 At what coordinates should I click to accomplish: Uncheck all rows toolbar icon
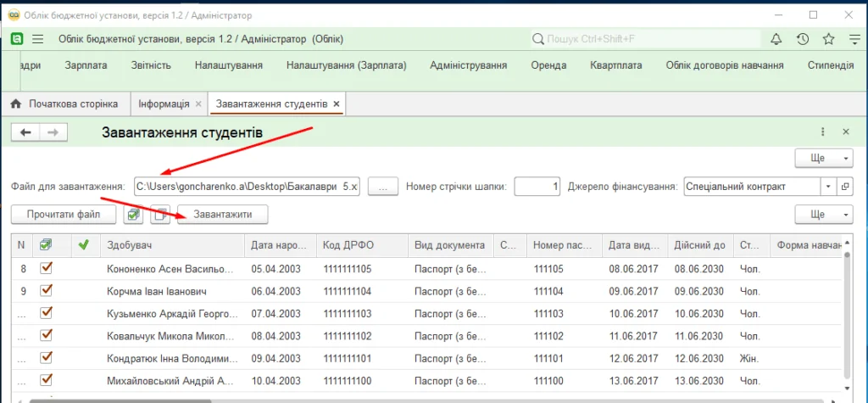(160, 215)
